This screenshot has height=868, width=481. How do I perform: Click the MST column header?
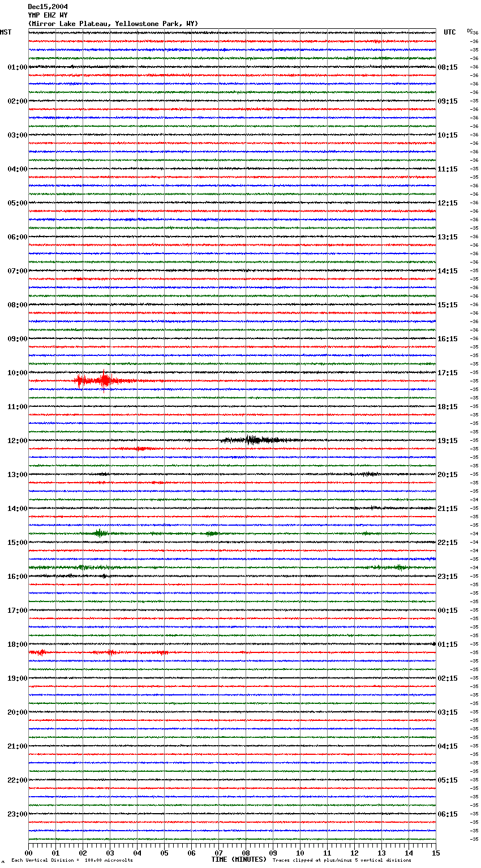coord(6,32)
